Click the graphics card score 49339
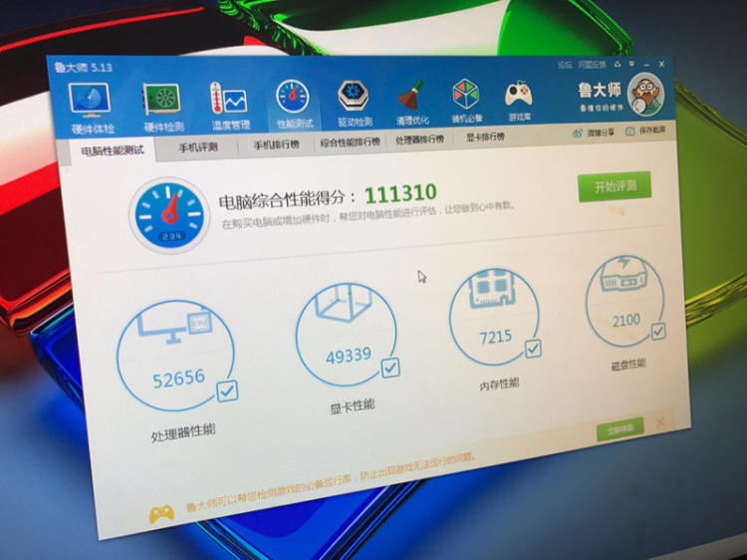 point(349,356)
